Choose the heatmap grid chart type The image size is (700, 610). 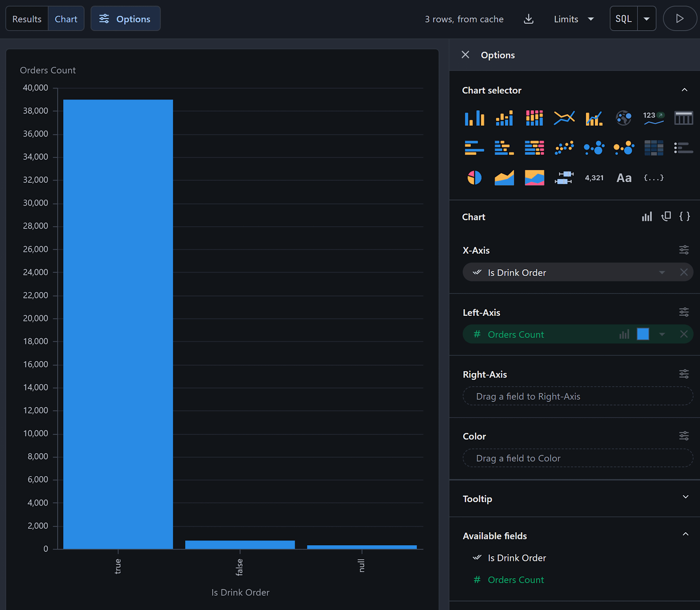653,148
